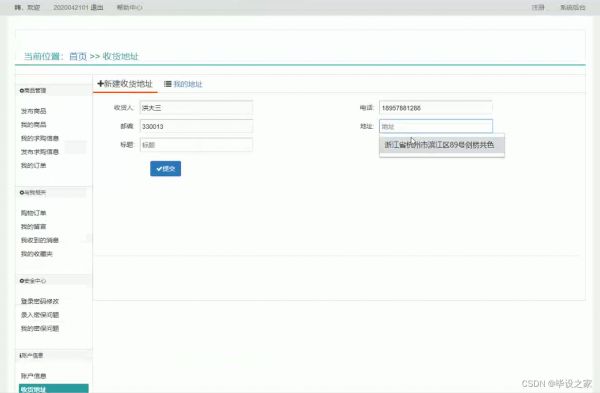Open 购物订单 in the sidebar

pos(33,213)
